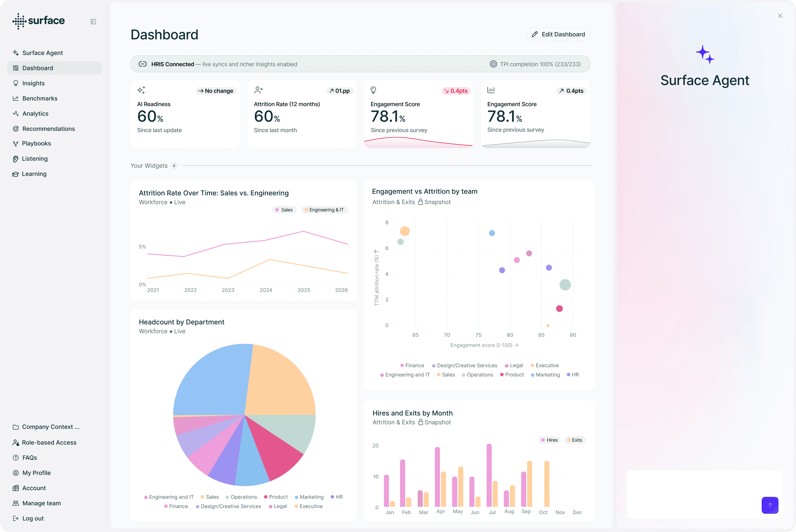Image resolution: width=796 pixels, height=532 pixels.
Task: Toggle the Sales legend in the attrition chart
Action: tap(284, 210)
